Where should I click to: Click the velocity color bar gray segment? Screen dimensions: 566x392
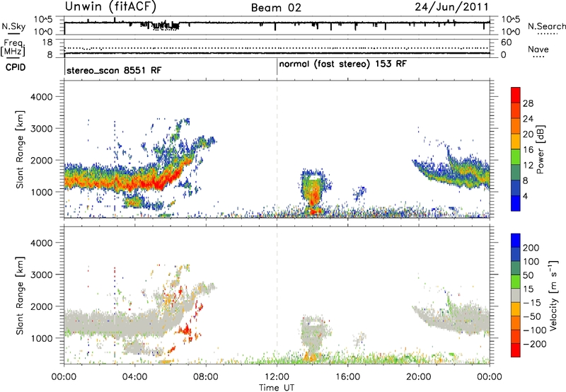tap(516, 296)
